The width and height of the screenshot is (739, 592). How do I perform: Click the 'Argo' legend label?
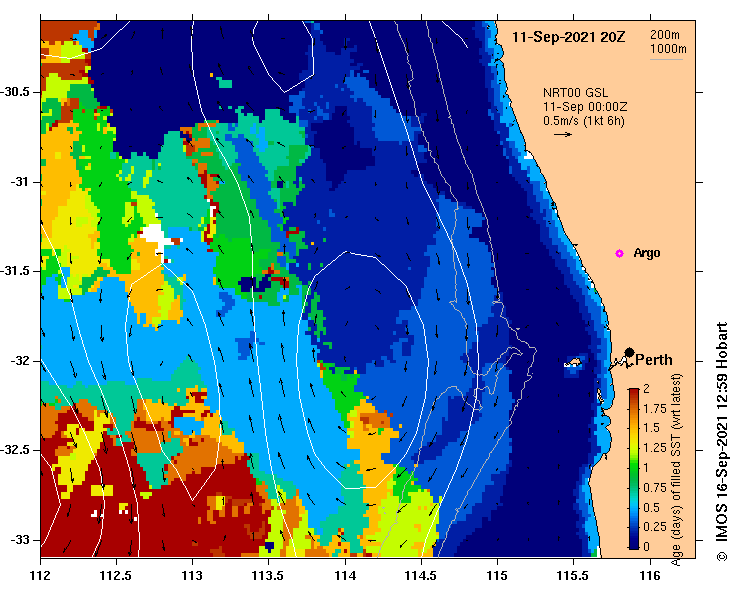[647, 253]
